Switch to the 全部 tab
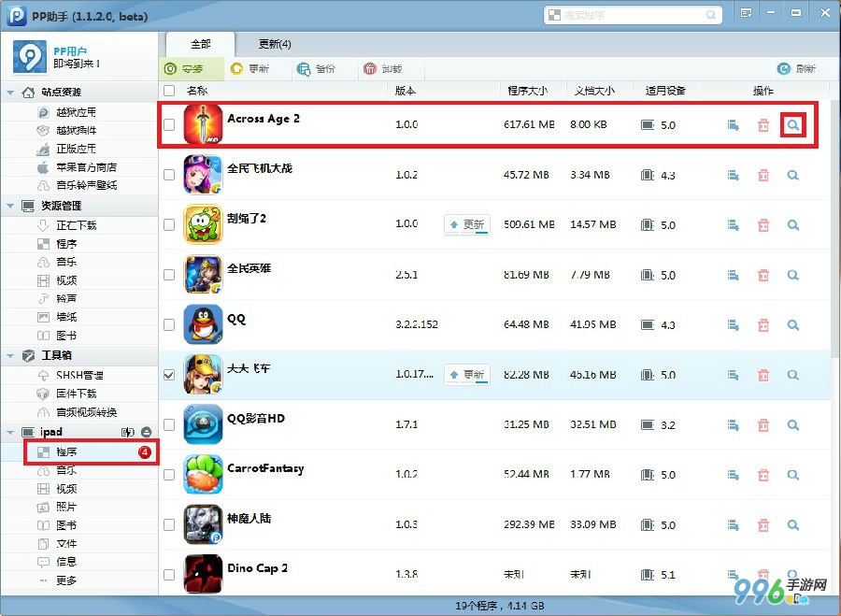The width and height of the screenshot is (841, 616). (200, 45)
